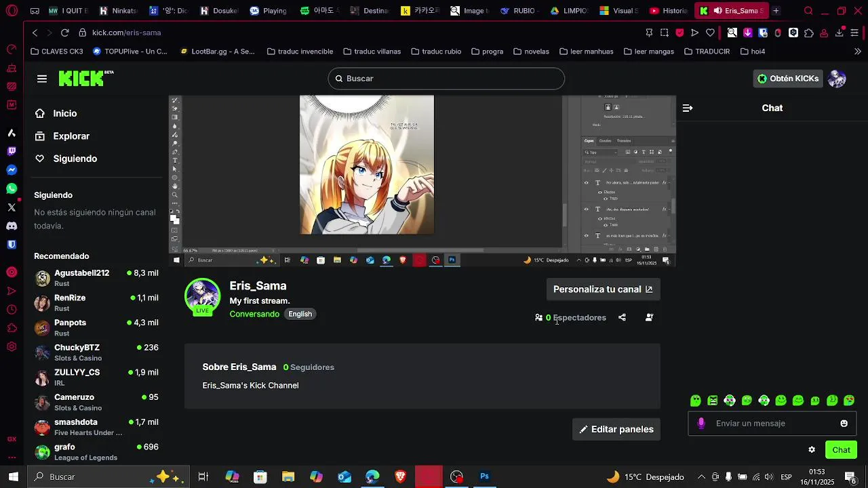
Task: Open the CLAVES CK3 bookmark folder
Action: [x=57, y=52]
